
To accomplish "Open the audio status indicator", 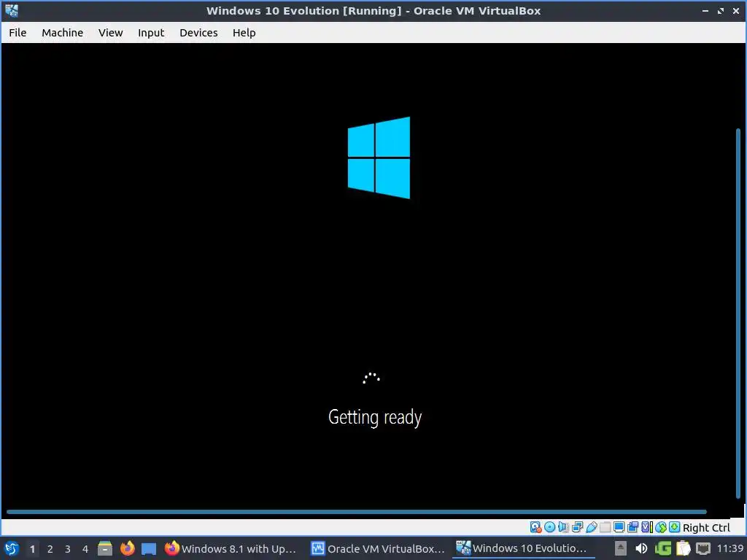I will (563, 527).
